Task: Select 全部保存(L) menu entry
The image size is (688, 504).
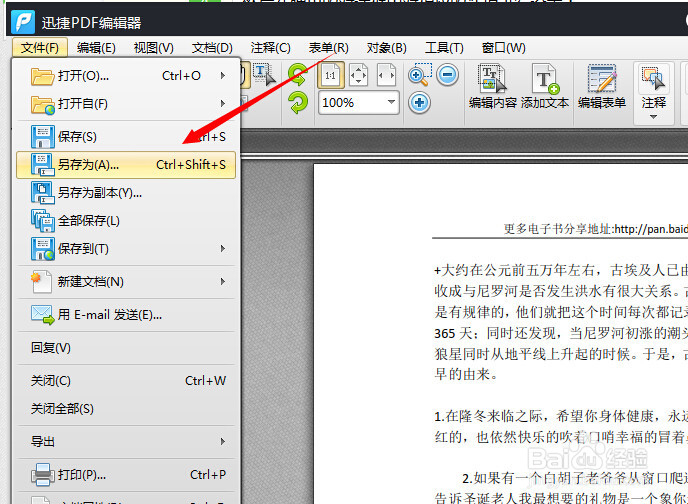Action: click(126, 221)
